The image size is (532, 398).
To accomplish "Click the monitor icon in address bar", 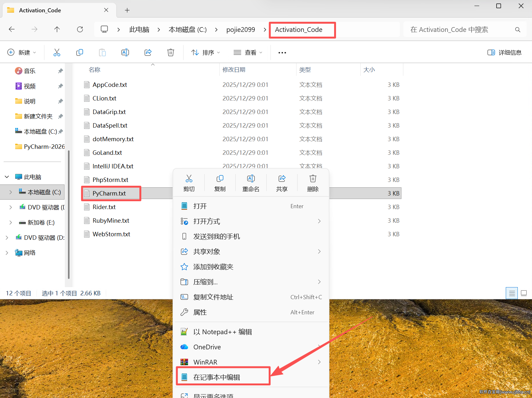I will (x=104, y=29).
